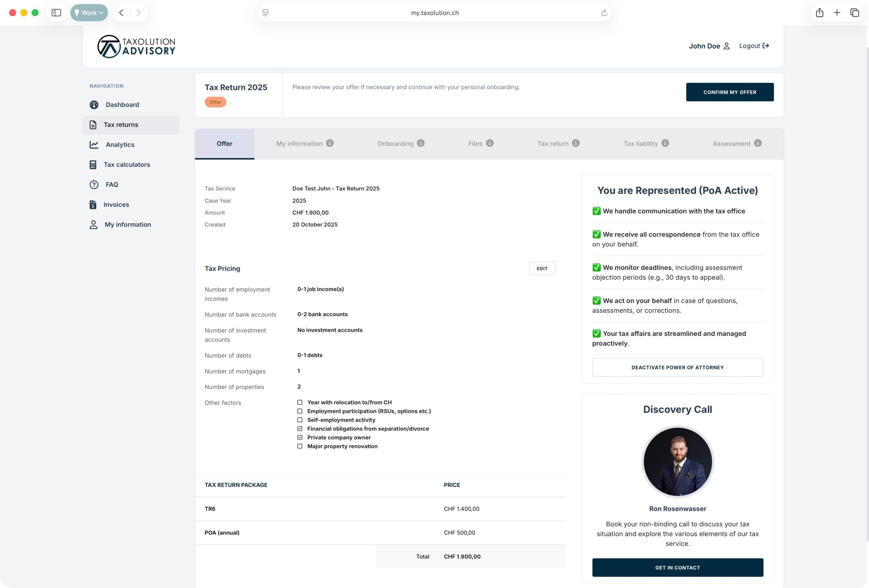Viewport: 869px width, 588px height.
Task: Open John Doe user menu
Action: click(709, 46)
